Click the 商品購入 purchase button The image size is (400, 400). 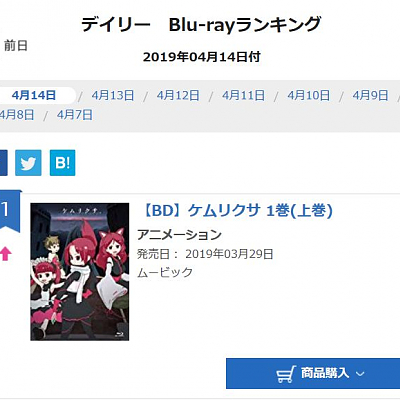click(313, 374)
